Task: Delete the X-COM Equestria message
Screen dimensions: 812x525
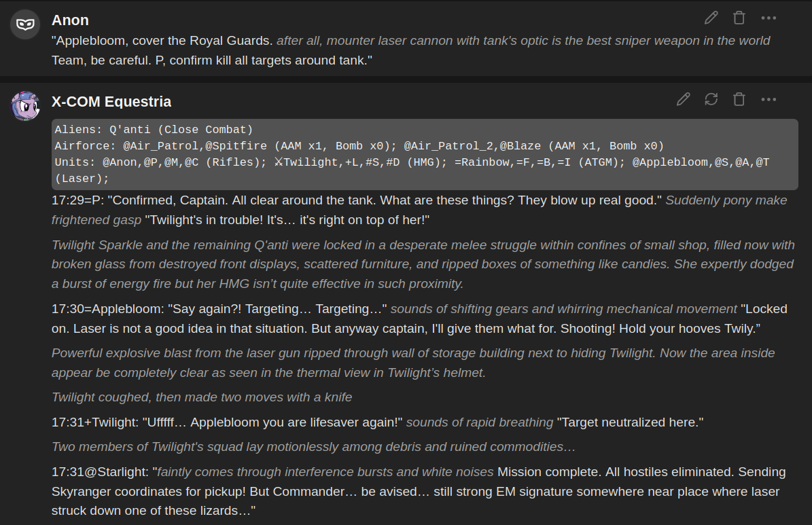Action: coord(739,99)
